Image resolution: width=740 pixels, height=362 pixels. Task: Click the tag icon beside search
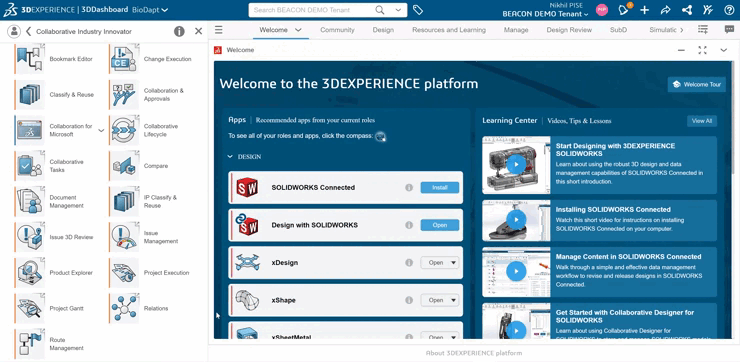point(417,10)
